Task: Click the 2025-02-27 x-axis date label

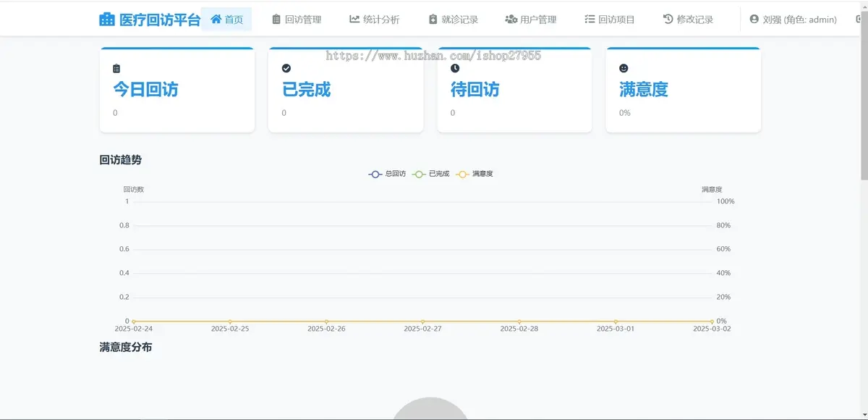Action: [422, 329]
